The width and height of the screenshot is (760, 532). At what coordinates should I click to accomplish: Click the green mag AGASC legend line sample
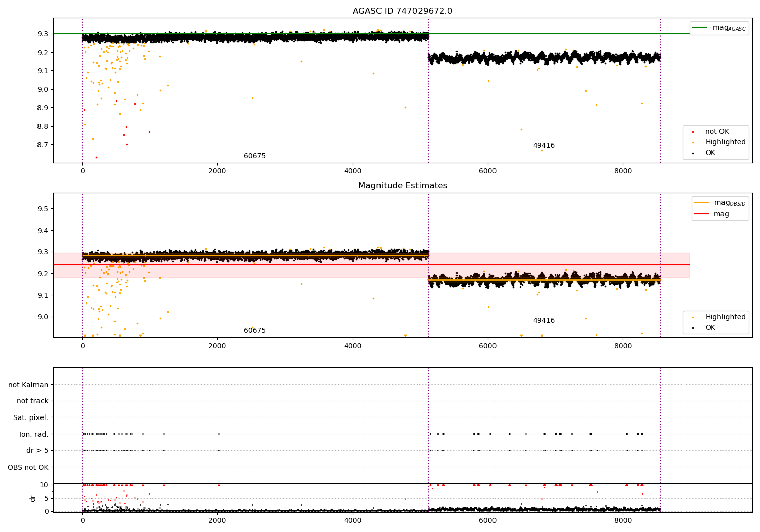click(700, 28)
